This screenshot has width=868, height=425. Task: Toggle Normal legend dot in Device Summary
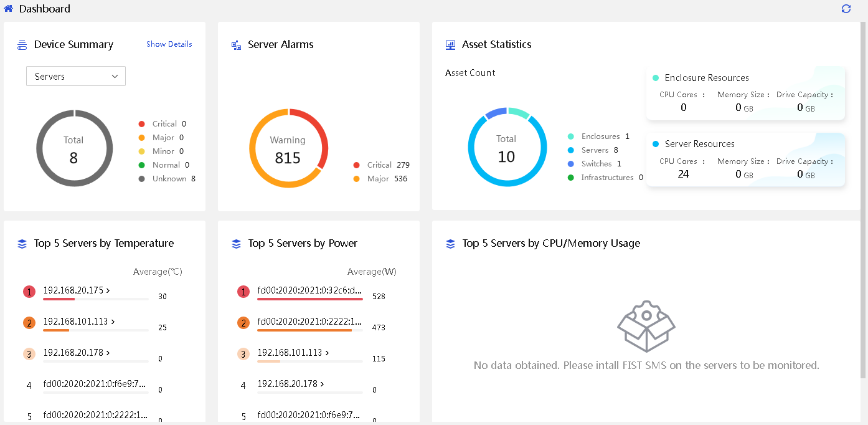(141, 165)
